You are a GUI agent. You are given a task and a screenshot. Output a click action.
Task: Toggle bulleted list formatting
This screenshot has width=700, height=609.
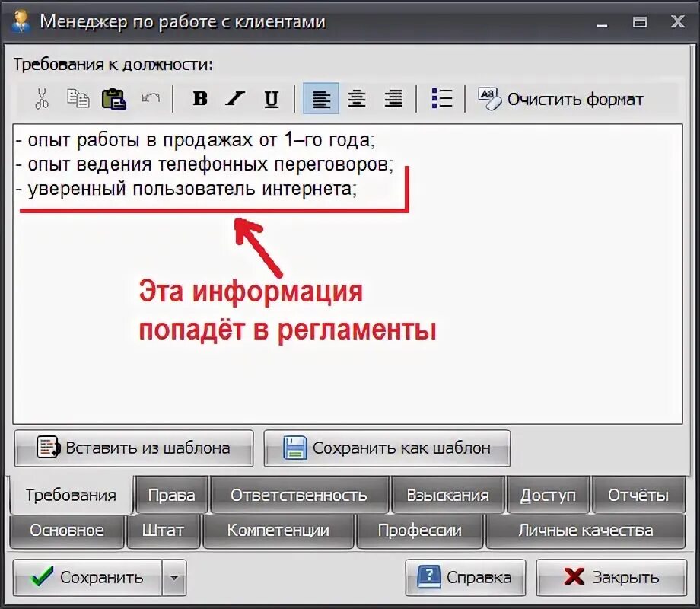click(442, 98)
